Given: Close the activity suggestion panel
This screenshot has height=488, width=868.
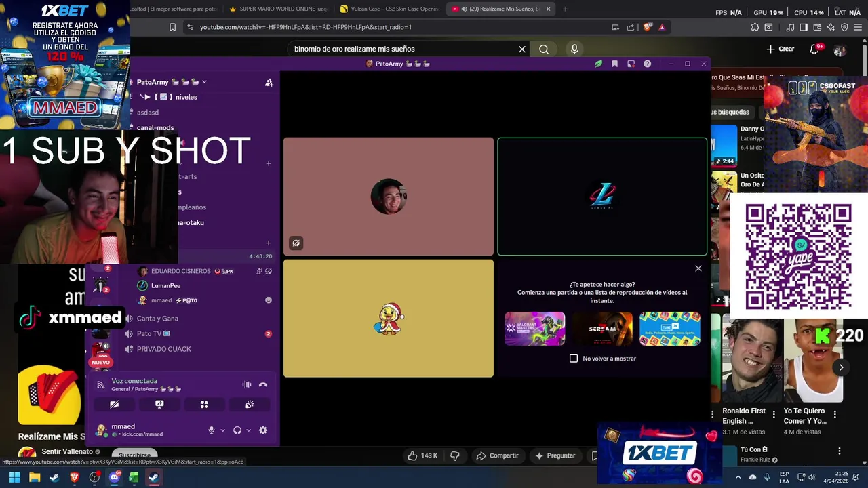Looking at the screenshot, I should 698,268.
